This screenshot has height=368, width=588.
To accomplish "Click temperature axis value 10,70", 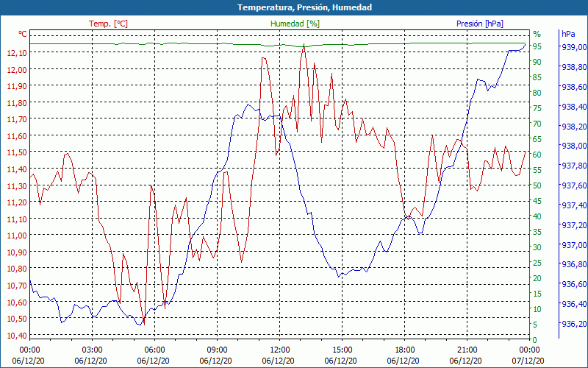I will [17, 286].
